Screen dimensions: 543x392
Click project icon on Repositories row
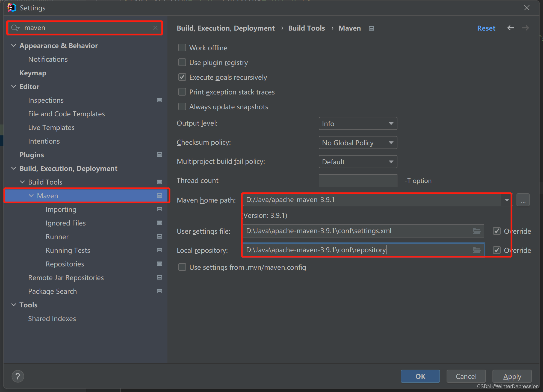click(160, 264)
